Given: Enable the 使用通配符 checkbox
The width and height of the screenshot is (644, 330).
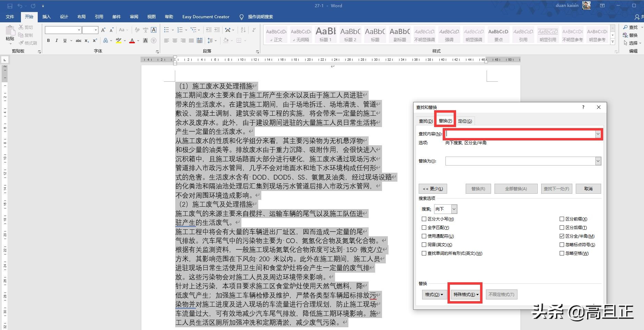Looking at the screenshot, I should [424, 236].
